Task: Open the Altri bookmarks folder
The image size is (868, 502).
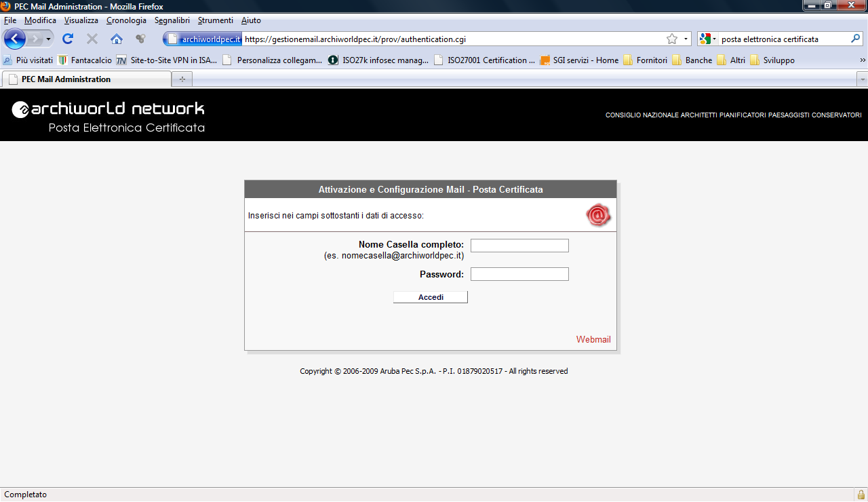Action: (730, 60)
